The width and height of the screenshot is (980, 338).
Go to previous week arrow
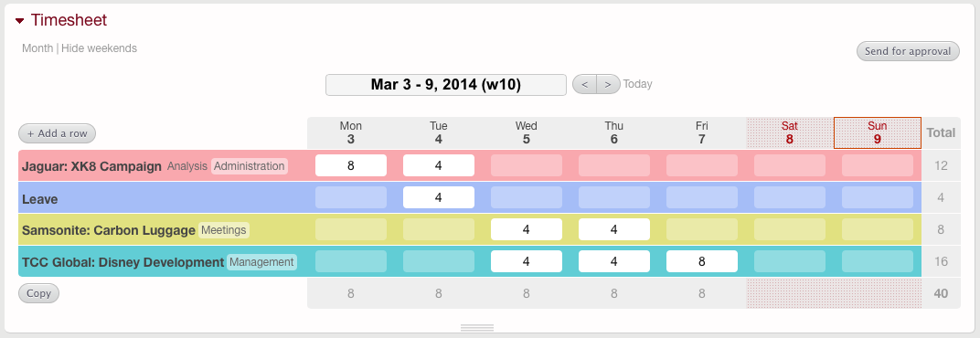tap(584, 84)
